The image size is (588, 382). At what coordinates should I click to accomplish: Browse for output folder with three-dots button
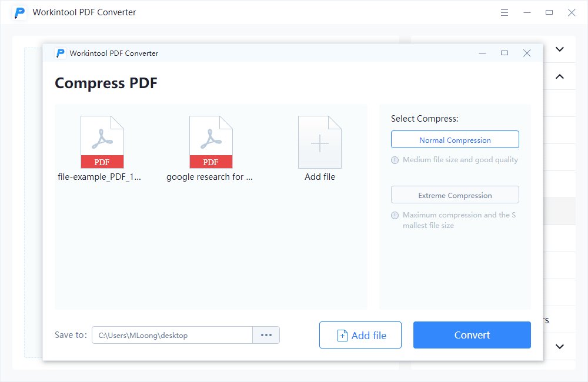point(266,335)
